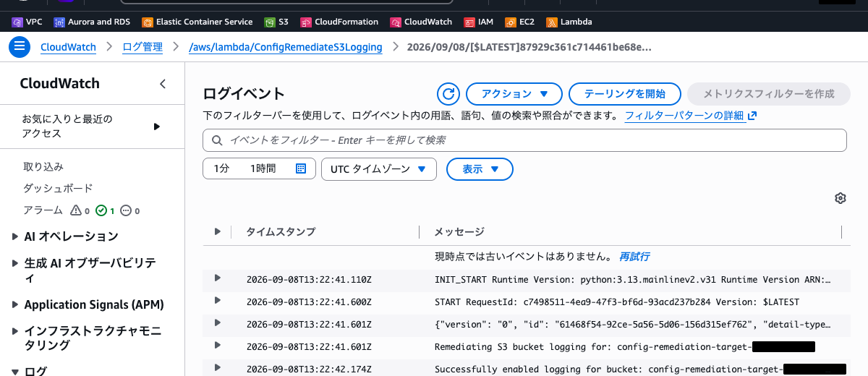Image resolution: width=868 pixels, height=376 pixels.
Task: Click the OK alarm count green icon
Action: click(101, 210)
